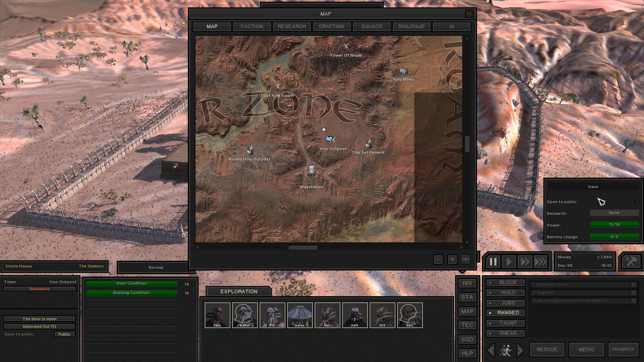Image resolution: width=644 pixels, height=362 pixels.
Task: Open the HLP help panel
Action: (x=467, y=353)
